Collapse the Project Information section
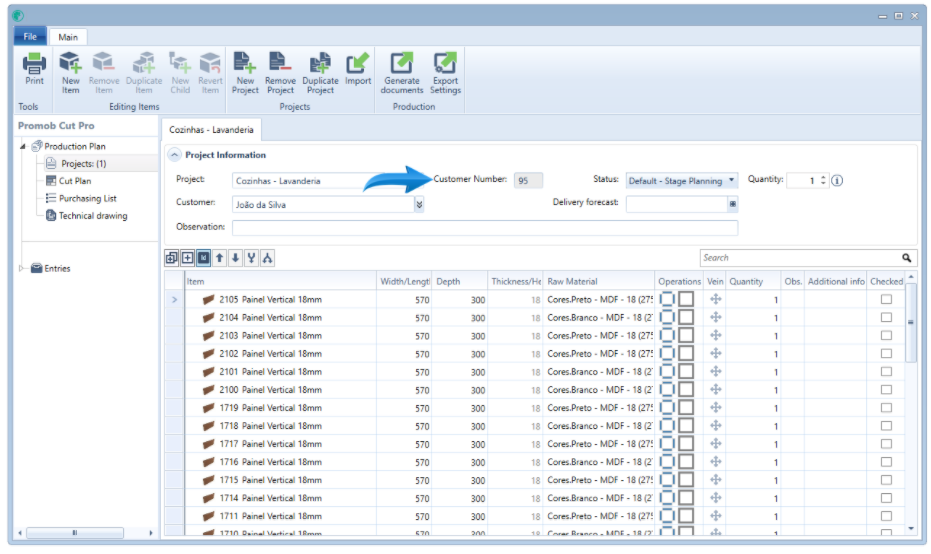The height and width of the screenshot is (554, 931). click(174, 155)
